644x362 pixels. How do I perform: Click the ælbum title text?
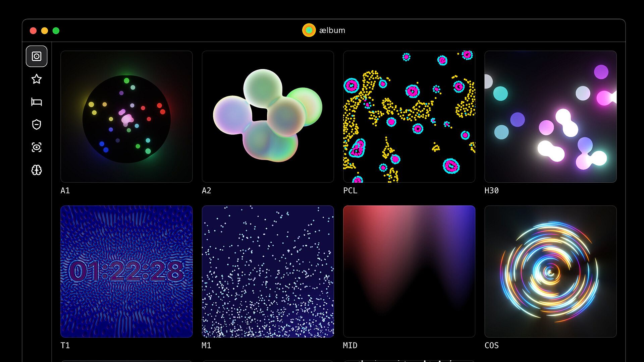pyautogui.click(x=332, y=31)
